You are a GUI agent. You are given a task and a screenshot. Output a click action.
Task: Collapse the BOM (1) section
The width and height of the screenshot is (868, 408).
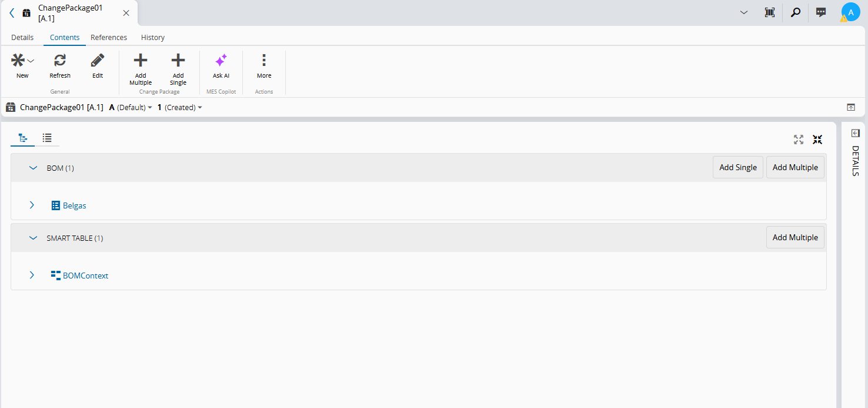(x=33, y=168)
